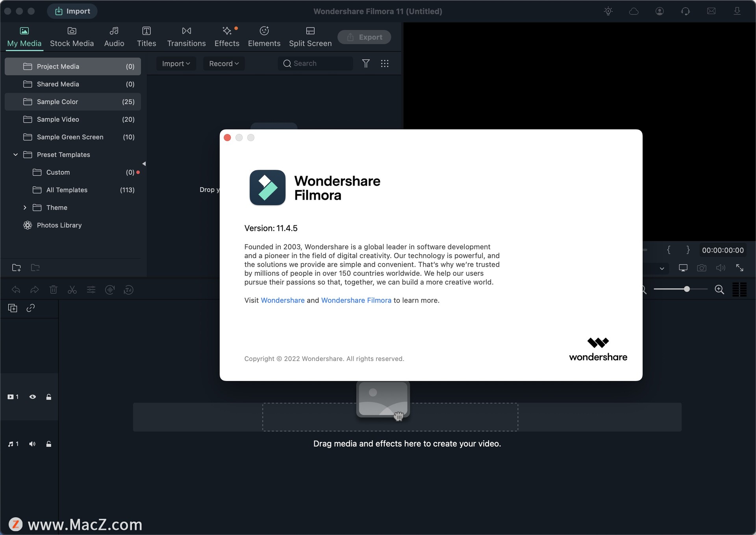The image size is (756, 535).
Task: Click the 00:00:00:00 timecode display
Action: point(723,250)
